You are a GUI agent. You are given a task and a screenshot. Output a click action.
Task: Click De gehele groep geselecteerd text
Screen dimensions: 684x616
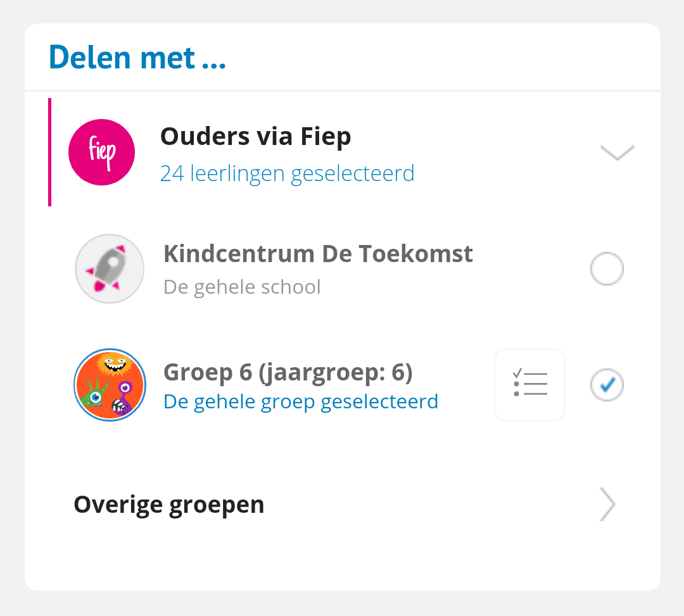pyautogui.click(x=301, y=401)
